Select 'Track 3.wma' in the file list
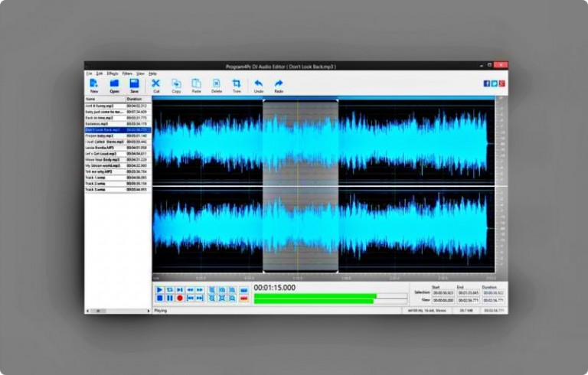 pos(118,190)
